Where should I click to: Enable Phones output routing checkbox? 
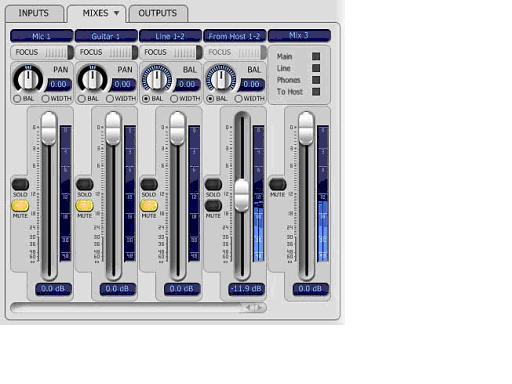(316, 80)
